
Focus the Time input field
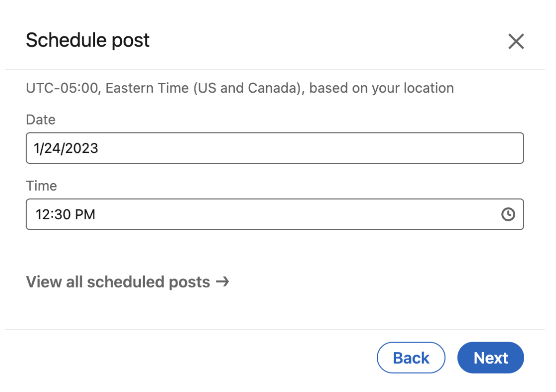tap(263, 214)
